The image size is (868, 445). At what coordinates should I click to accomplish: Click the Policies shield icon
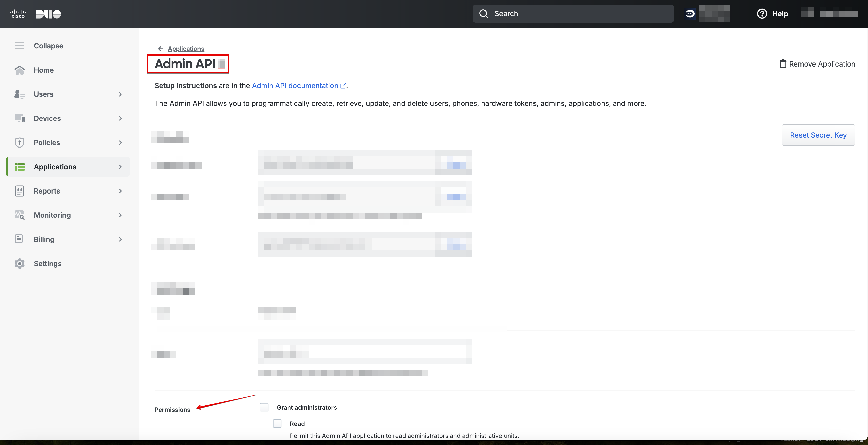pos(20,143)
